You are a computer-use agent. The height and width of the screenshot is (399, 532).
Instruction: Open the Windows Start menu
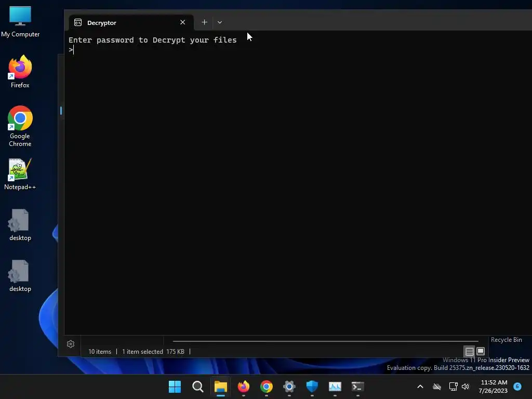coord(175,387)
